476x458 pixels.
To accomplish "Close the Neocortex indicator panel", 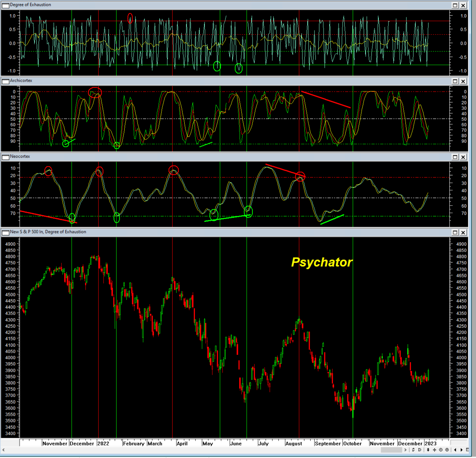I will 463,157.
